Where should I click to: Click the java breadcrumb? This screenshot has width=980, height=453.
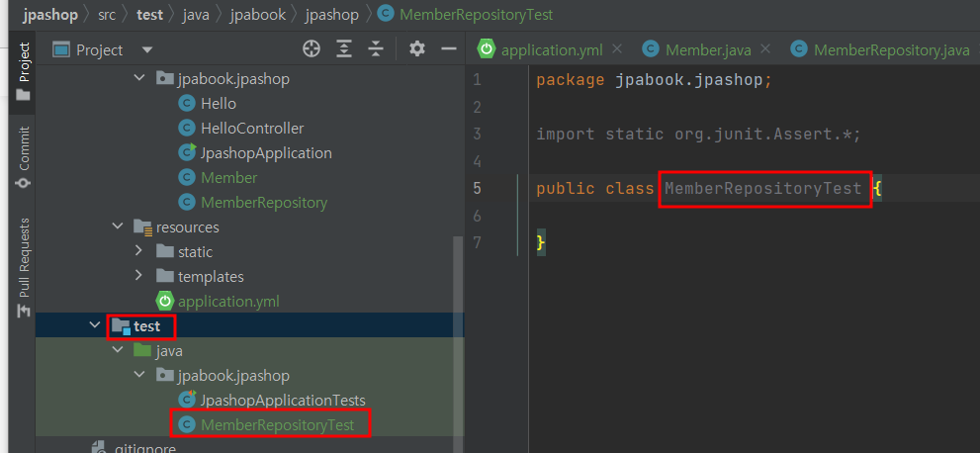(196, 15)
